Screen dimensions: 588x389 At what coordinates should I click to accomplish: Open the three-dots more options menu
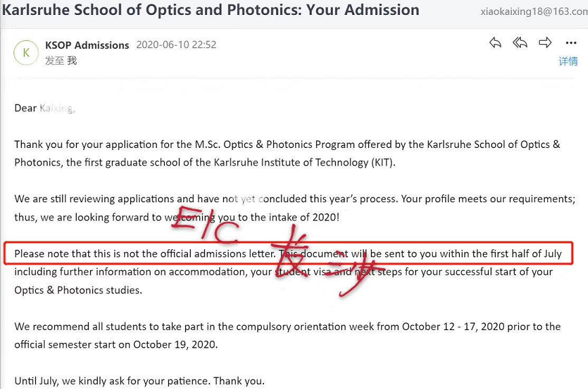(x=571, y=43)
